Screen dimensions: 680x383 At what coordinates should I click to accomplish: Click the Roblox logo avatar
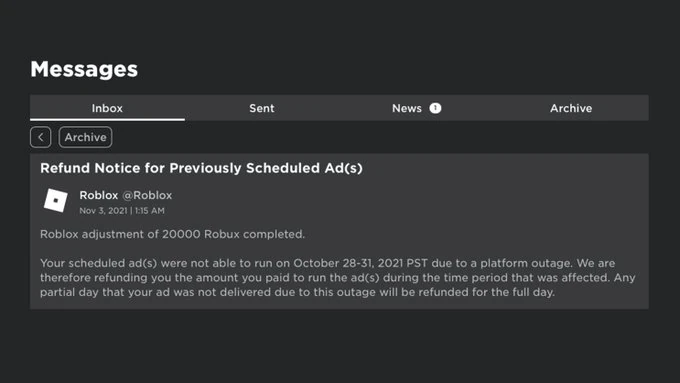[56, 200]
